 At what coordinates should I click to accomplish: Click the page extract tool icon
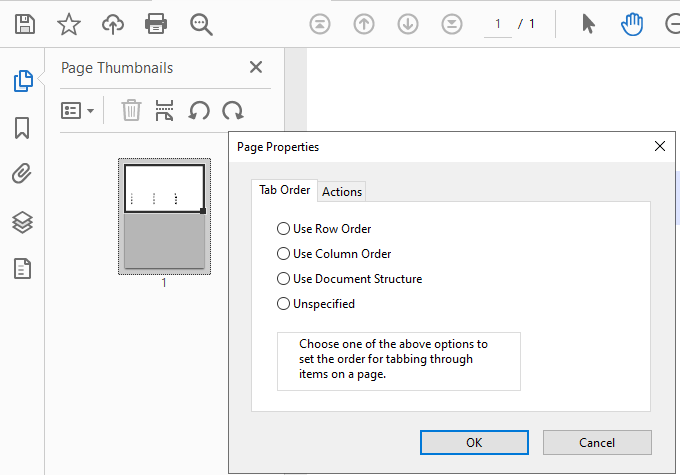click(x=164, y=110)
